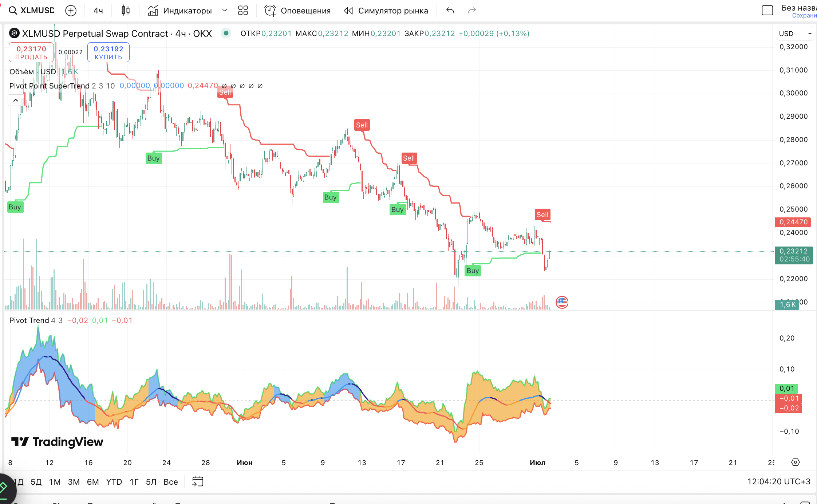817x504 pixels.
Task: Open symbol search XLMUSD
Action: 32,11
